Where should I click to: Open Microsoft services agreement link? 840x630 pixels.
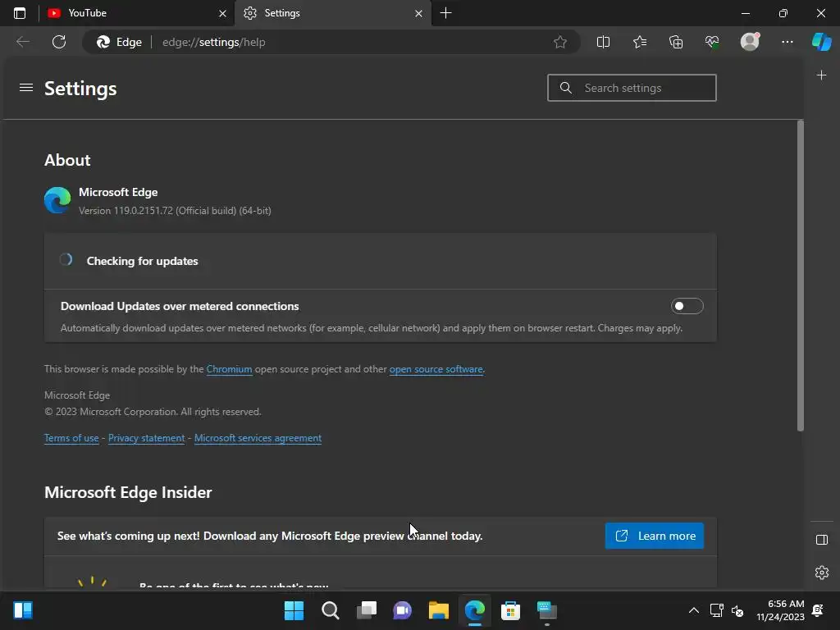click(258, 438)
